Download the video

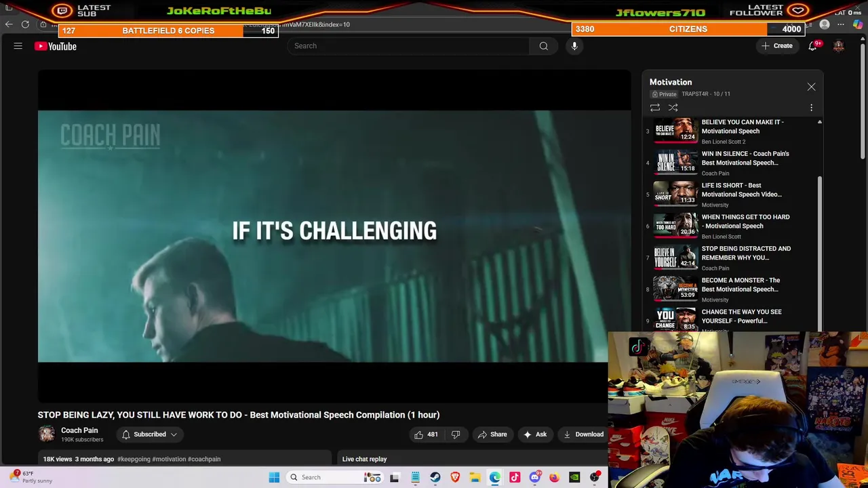tap(583, 434)
